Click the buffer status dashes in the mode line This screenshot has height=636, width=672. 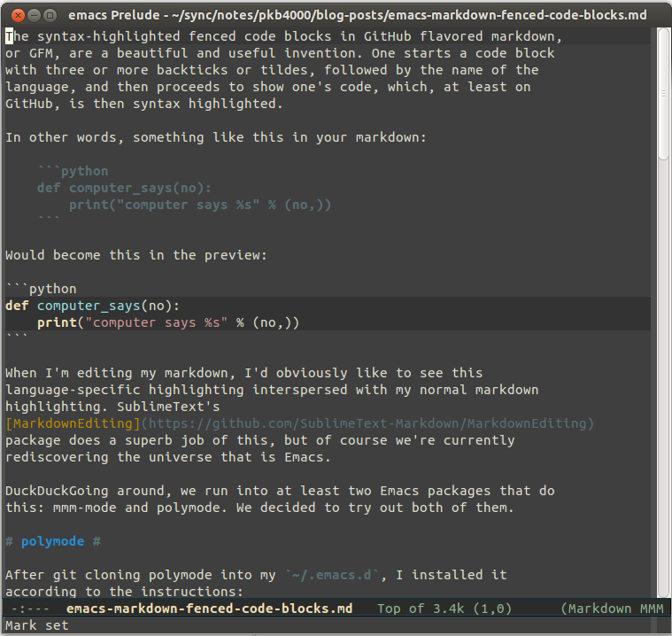29,609
